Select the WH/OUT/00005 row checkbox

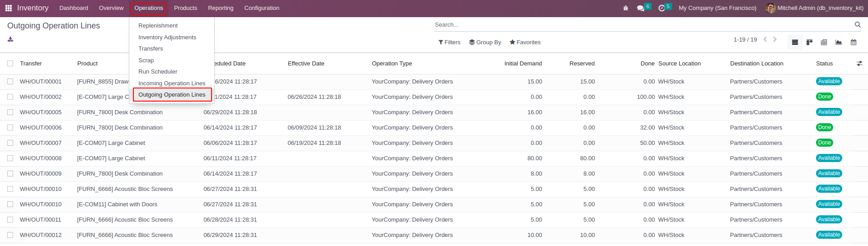[x=10, y=112]
